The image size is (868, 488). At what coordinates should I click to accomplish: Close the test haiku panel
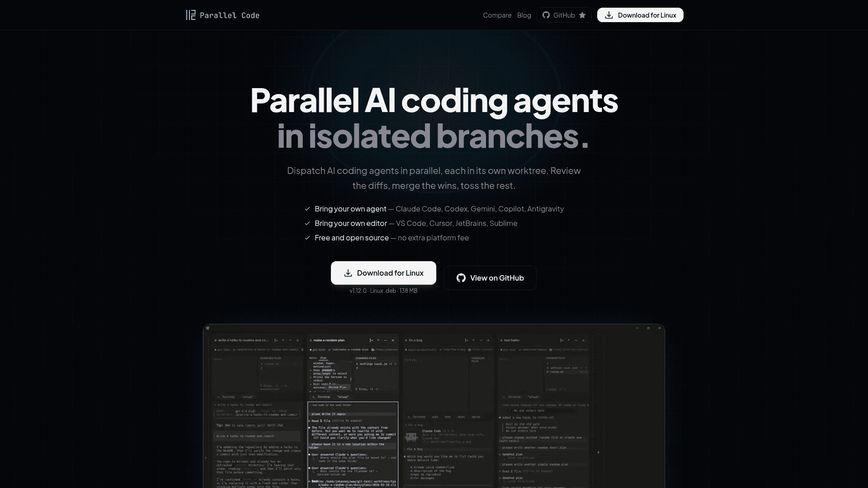point(584,340)
